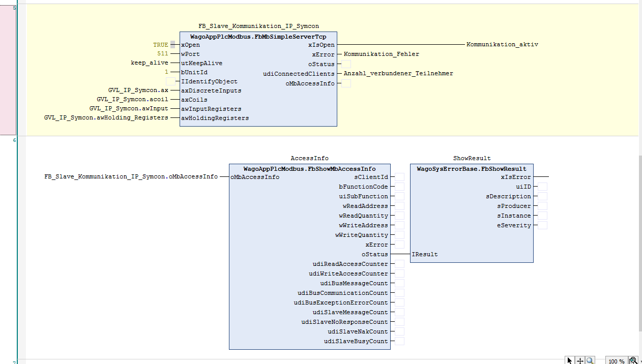Open the zoom level options icon
This screenshot has height=364, width=642.
(x=633, y=360)
